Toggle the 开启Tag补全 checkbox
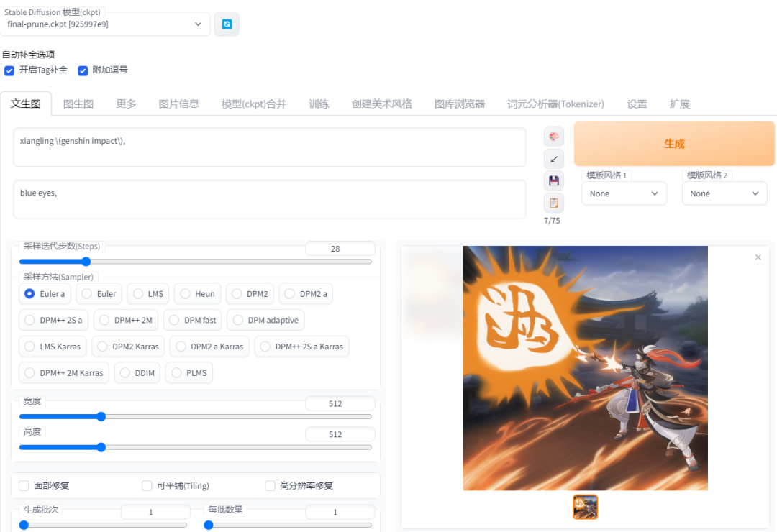 coord(9,70)
